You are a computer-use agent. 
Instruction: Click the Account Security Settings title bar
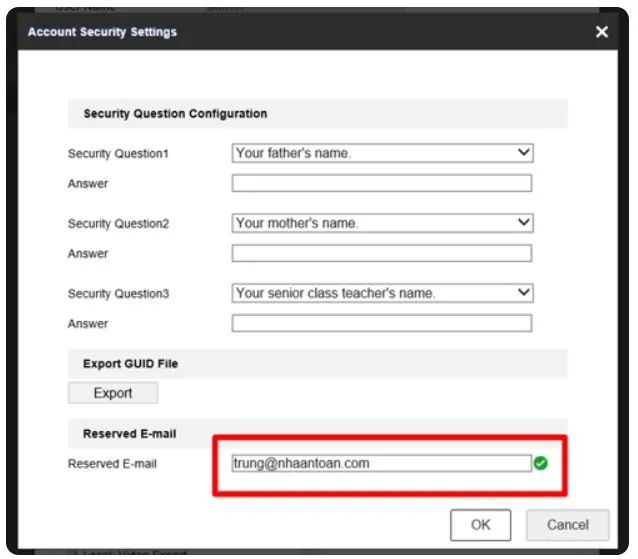(300, 32)
